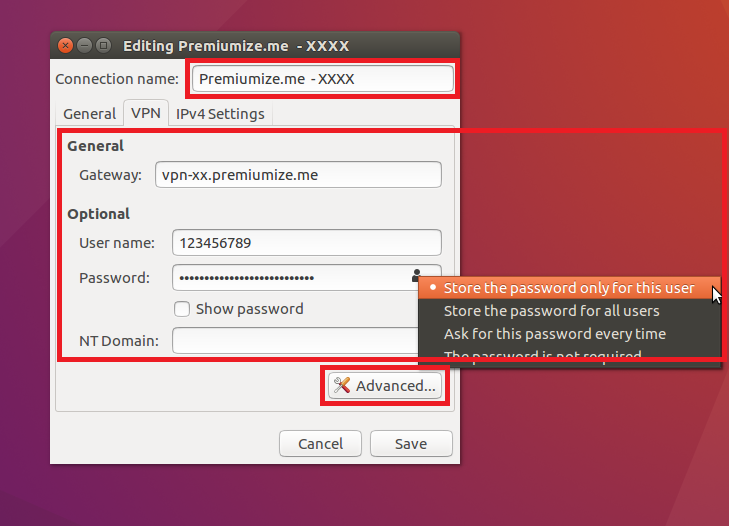Image resolution: width=729 pixels, height=526 pixels.
Task: Select Store the password only for this user
Action: (569, 288)
